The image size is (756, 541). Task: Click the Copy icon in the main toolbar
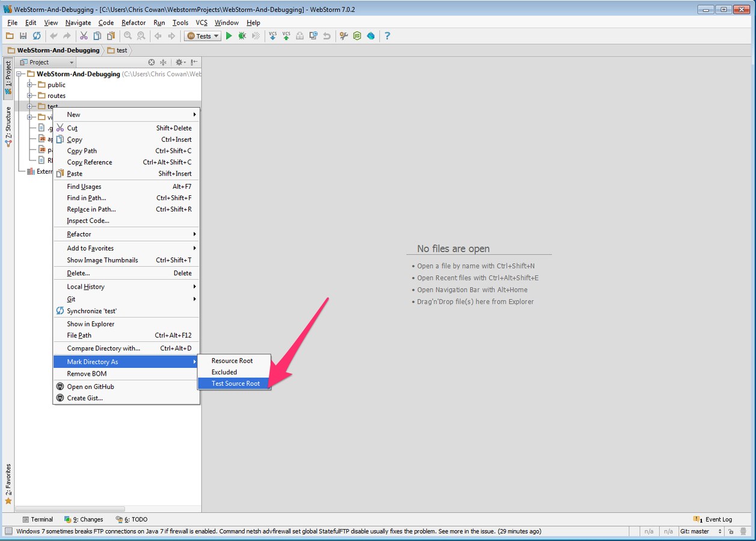click(x=97, y=36)
